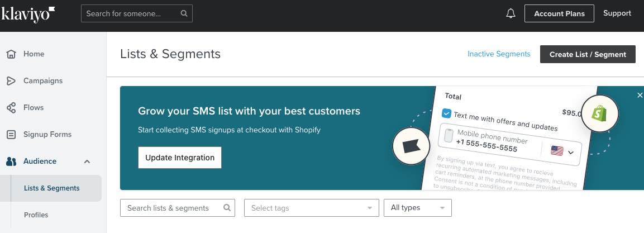Click the magnifier in the top search bar
Image resolution: width=644 pixels, height=233 pixels.
click(x=184, y=13)
